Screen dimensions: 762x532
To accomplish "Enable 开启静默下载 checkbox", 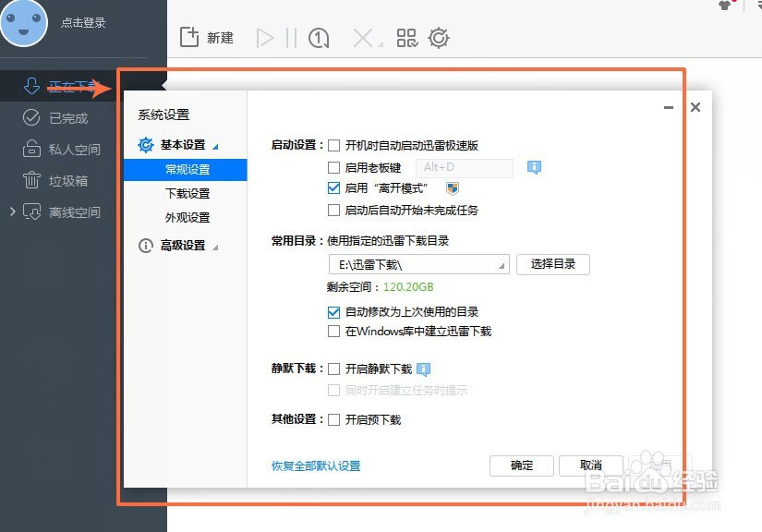I will 333,369.
